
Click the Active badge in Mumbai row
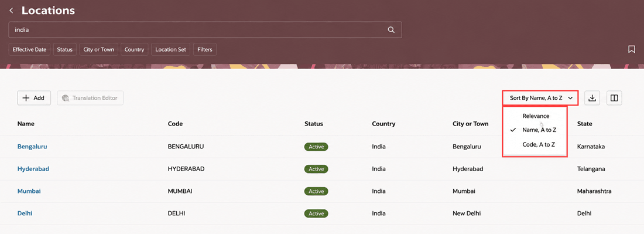coord(316,191)
